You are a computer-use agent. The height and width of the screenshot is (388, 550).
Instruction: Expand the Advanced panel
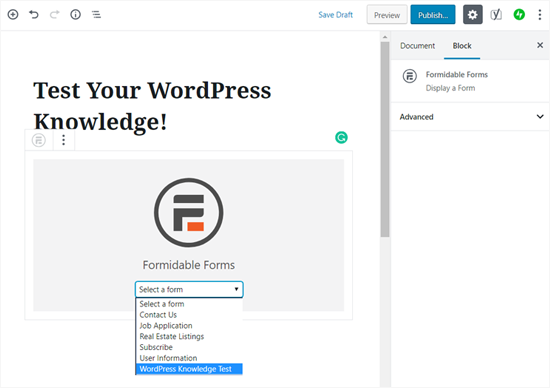click(x=470, y=117)
